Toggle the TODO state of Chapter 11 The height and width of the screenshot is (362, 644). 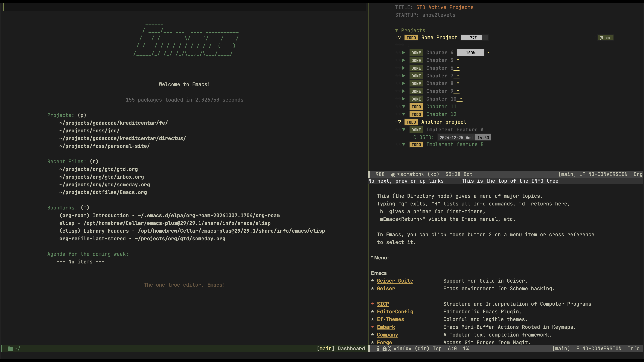[x=416, y=107]
